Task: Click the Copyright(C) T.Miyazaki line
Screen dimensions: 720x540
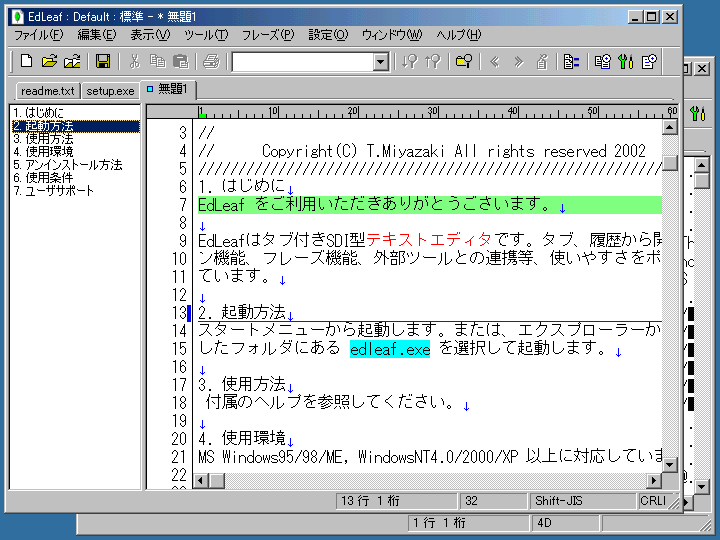Action: coord(422,151)
